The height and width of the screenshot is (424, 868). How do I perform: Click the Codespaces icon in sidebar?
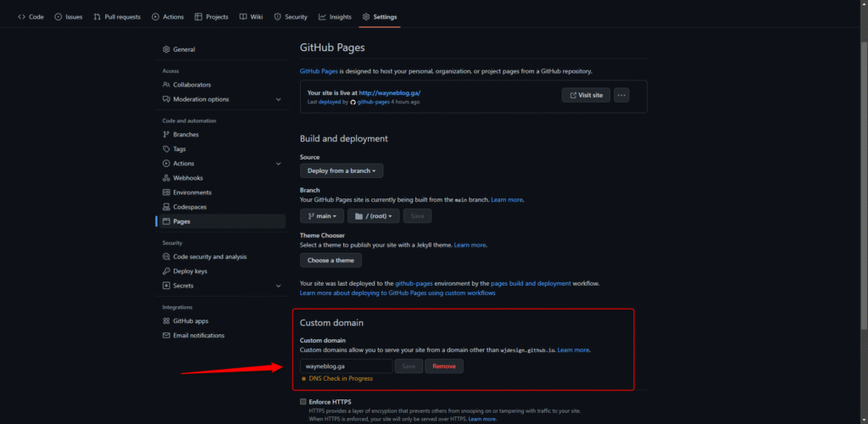coord(166,207)
